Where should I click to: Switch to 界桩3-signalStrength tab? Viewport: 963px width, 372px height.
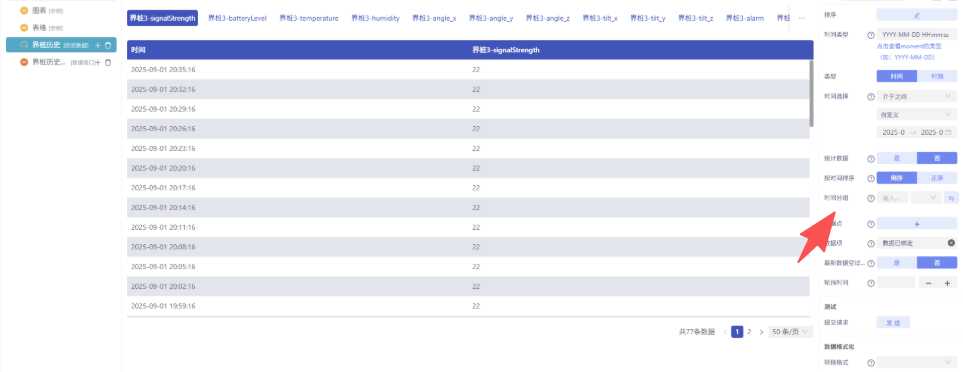point(163,18)
